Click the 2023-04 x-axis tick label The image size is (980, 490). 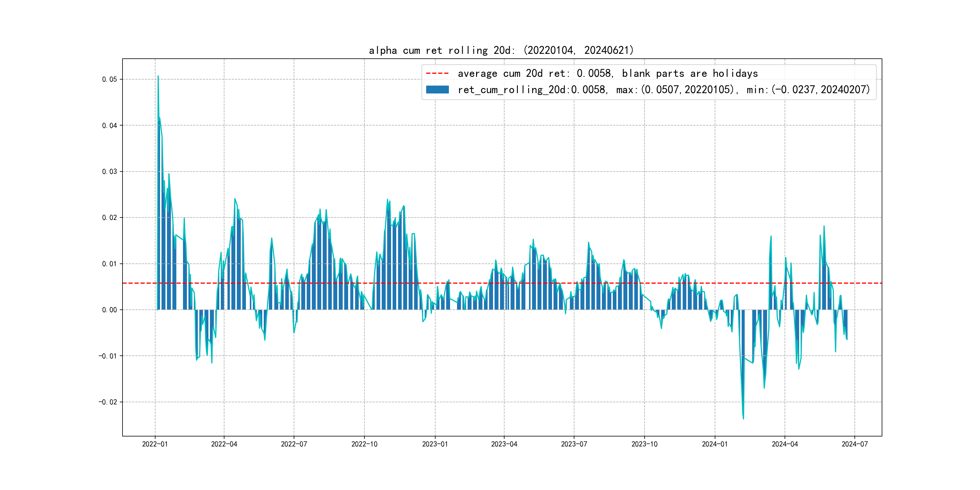pyautogui.click(x=504, y=444)
